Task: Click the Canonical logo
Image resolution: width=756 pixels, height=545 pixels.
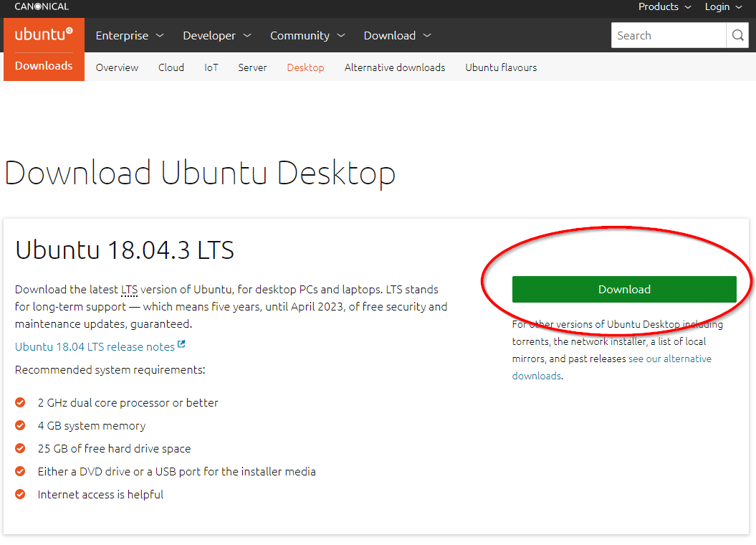Action: [42, 6]
